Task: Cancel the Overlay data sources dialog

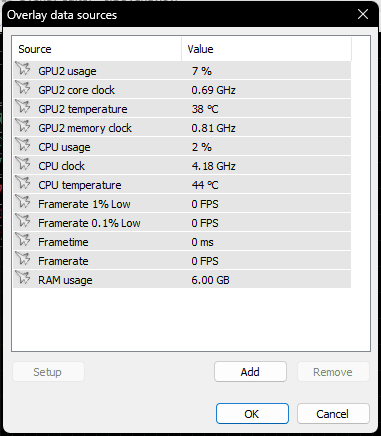Action: [x=333, y=414]
